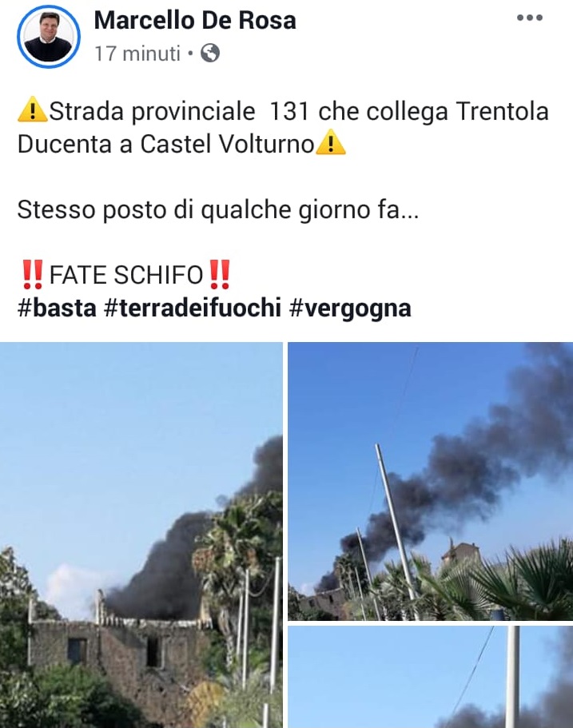573x728 pixels.
Task: View the top-right photo with the smoke plume
Action: [x=431, y=481]
